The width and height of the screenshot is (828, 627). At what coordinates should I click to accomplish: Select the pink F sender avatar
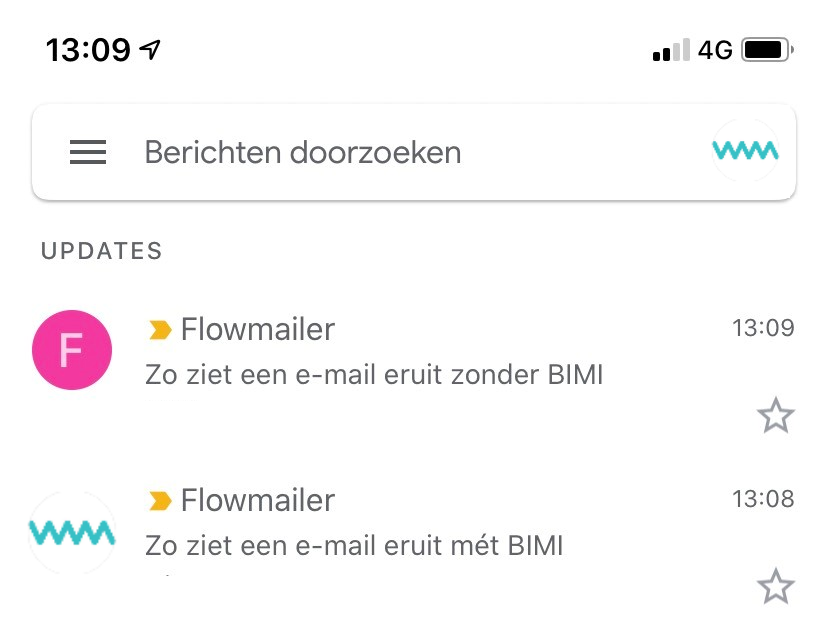[72, 348]
